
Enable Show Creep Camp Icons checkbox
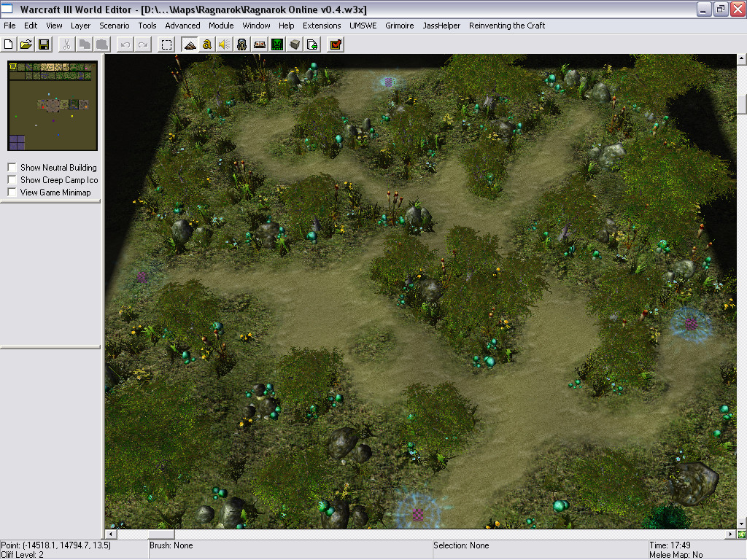click(x=12, y=180)
